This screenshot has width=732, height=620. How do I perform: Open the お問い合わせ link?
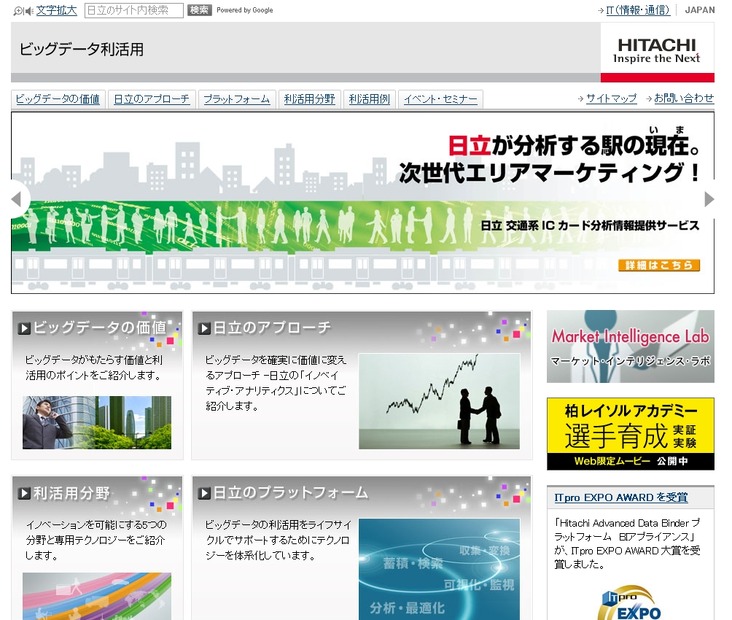(x=684, y=98)
